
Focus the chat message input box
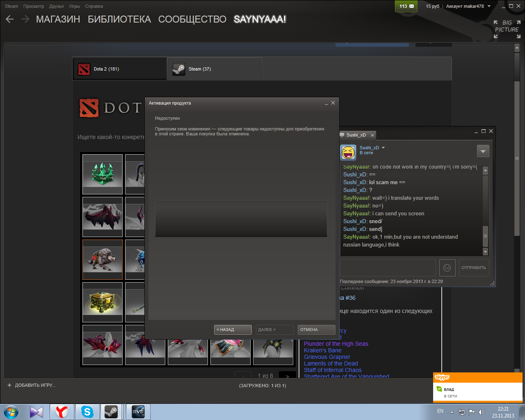(388, 268)
